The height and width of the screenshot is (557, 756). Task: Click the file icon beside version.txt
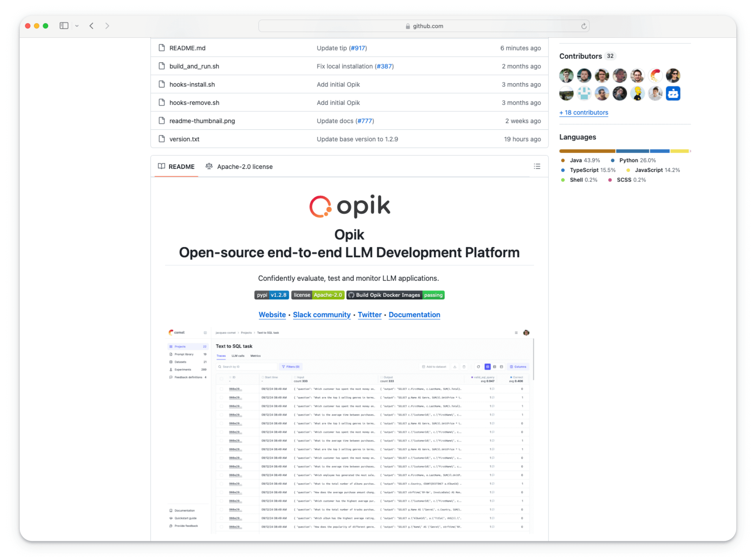pyautogui.click(x=161, y=139)
